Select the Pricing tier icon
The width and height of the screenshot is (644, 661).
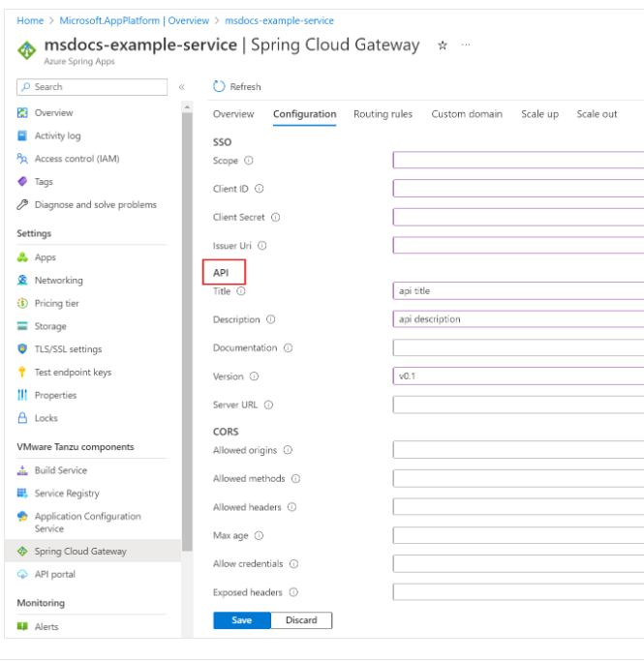tap(22, 303)
